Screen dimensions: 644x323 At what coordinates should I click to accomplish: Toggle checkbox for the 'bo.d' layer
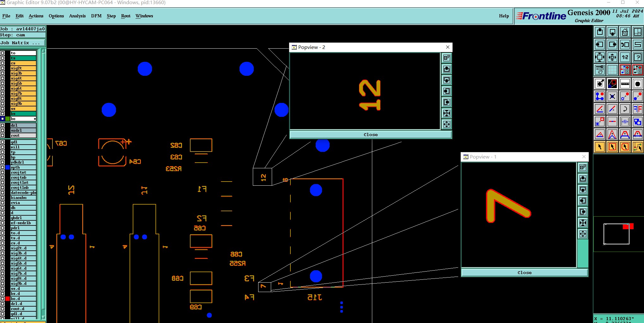[x=3, y=299]
